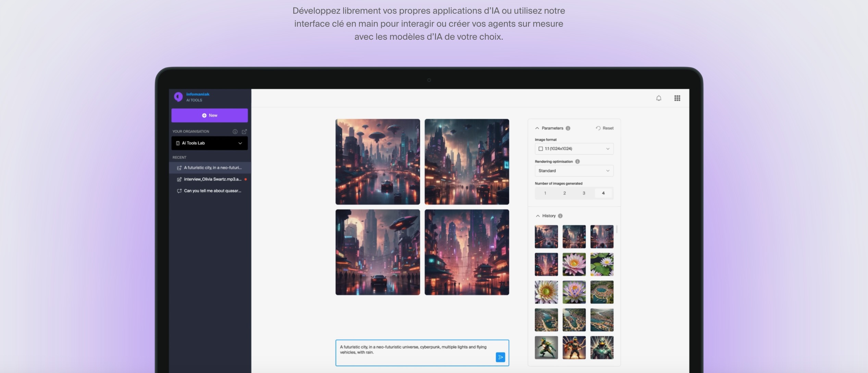
Task: Click the purple New button
Action: (x=209, y=115)
